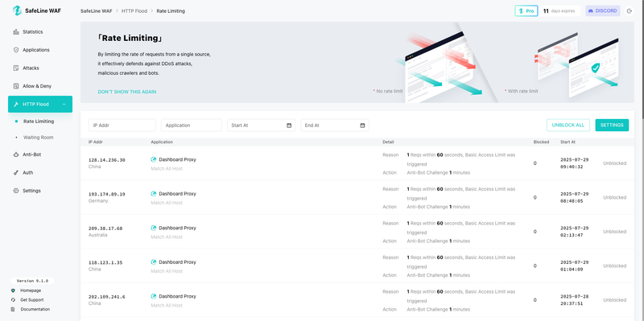
Task: Click the Pro license badge
Action: [x=526, y=11]
